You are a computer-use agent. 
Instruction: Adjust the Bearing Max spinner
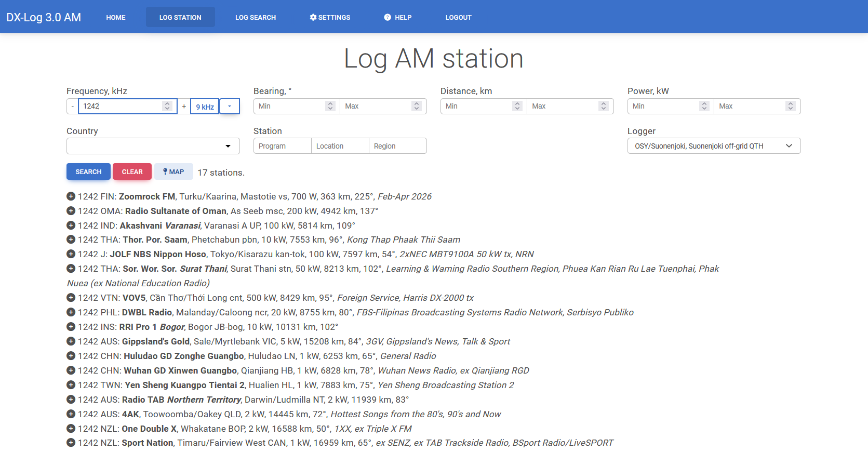click(417, 106)
